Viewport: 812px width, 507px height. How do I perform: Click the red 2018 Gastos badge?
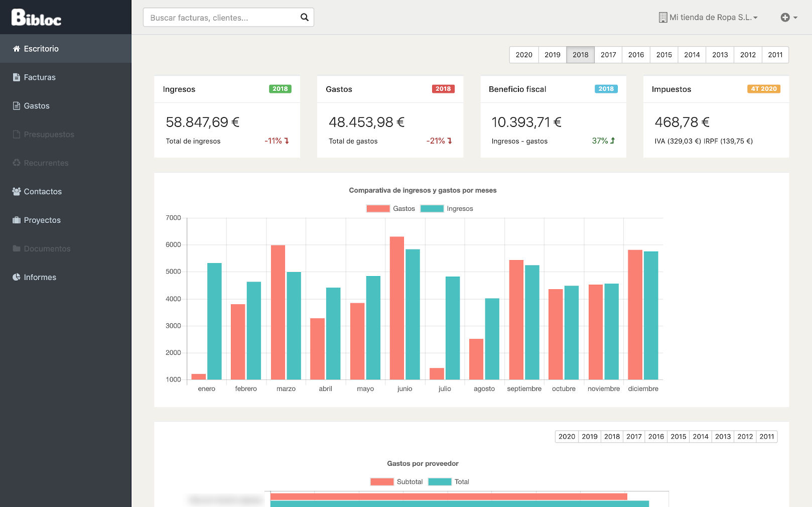pos(443,89)
